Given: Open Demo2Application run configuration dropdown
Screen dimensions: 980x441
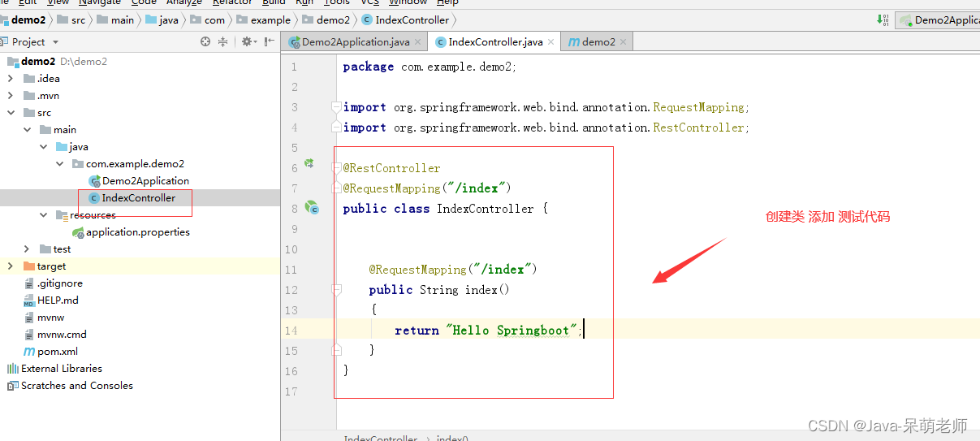Looking at the screenshot, I should click(x=938, y=20).
